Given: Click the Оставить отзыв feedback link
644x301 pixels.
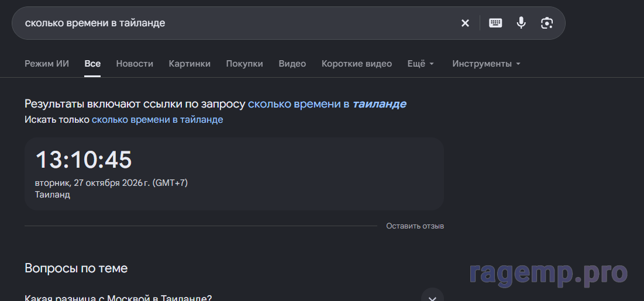Looking at the screenshot, I should pos(415,226).
